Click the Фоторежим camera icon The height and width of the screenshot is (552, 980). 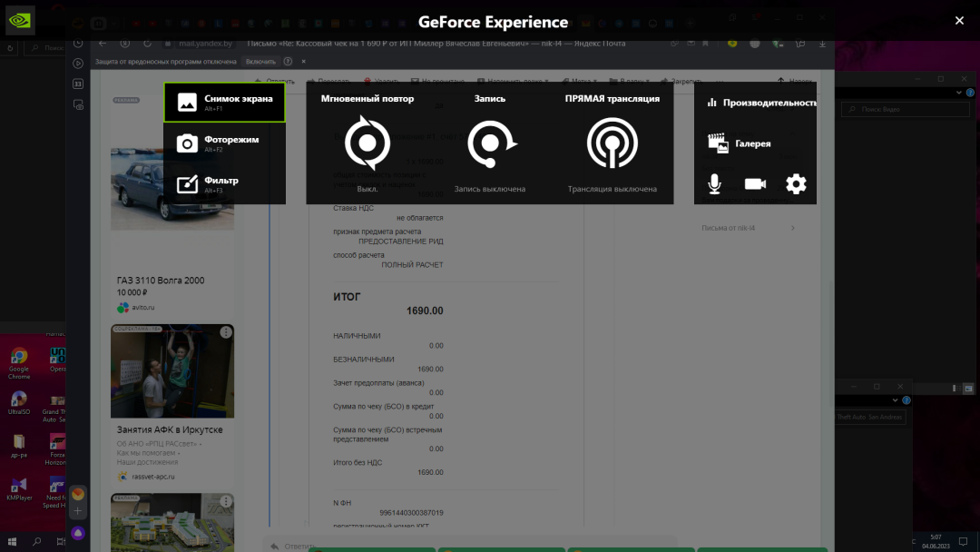point(187,143)
